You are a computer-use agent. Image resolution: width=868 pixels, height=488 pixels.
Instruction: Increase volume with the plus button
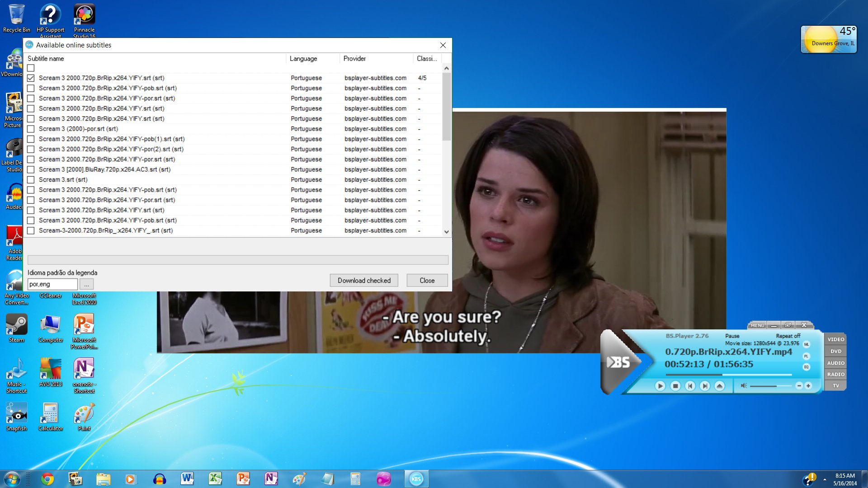[x=808, y=386]
